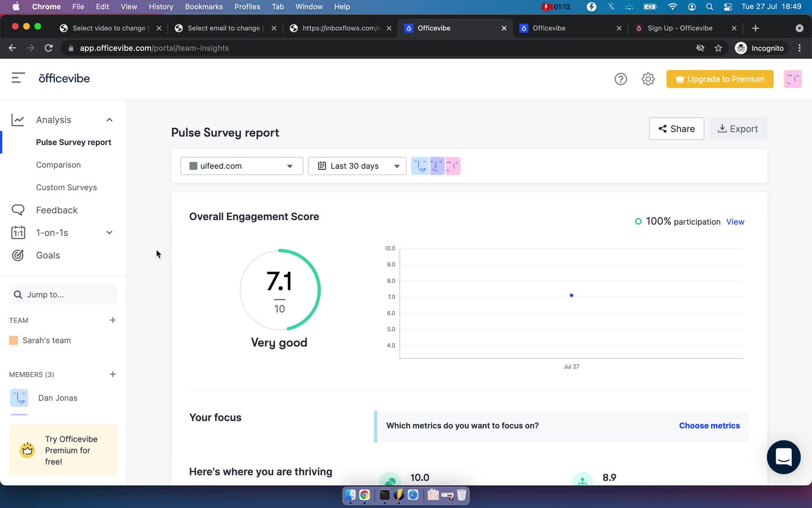Open Custom Surveys in the sidebar
812x508 pixels.
point(66,187)
